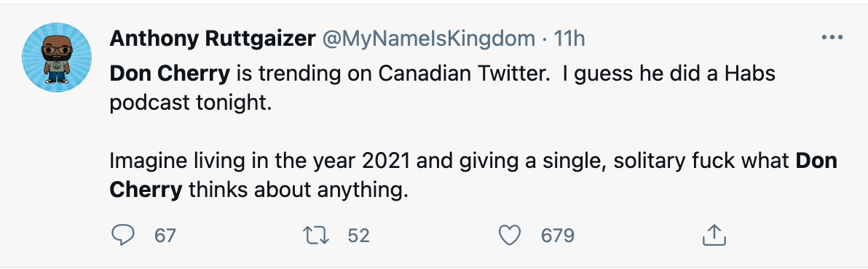Screen dimensions: 868x269
Task: Like the tweet with the heart icon
Action: (510, 236)
